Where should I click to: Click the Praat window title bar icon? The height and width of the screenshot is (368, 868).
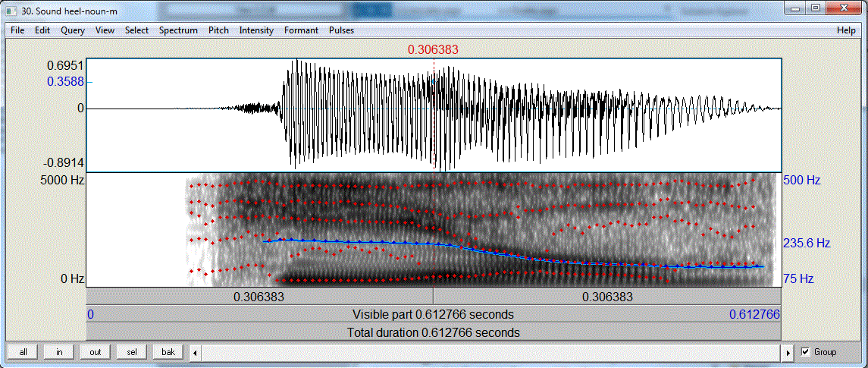point(11,10)
